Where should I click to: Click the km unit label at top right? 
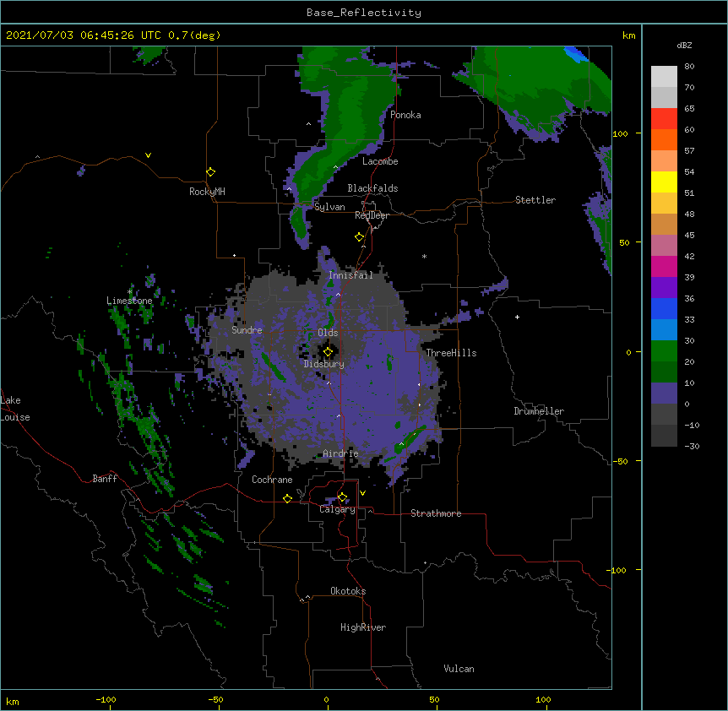pyautogui.click(x=628, y=35)
